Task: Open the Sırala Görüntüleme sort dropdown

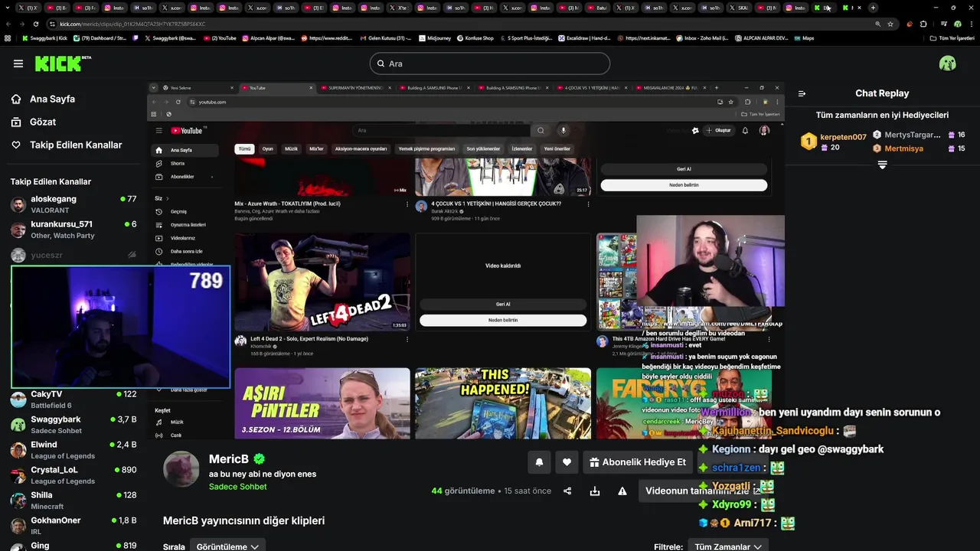Action: coord(228,546)
